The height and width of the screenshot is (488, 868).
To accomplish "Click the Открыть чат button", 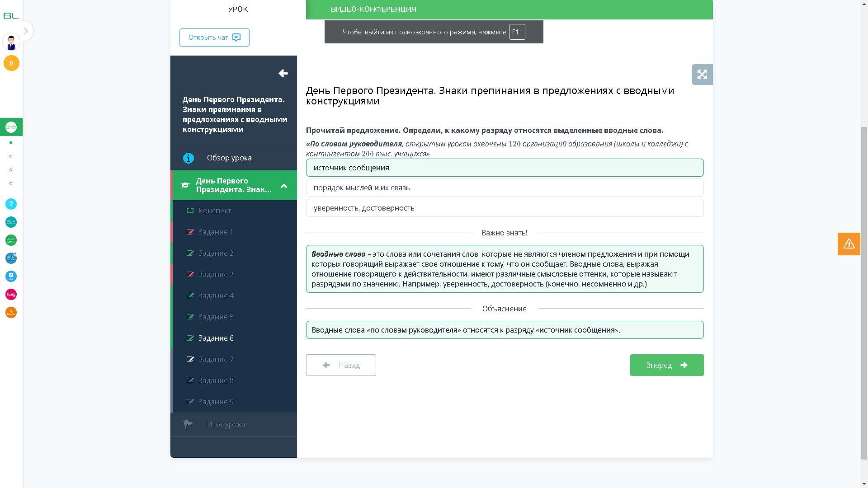I will pyautogui.click(x=214, y=38).
